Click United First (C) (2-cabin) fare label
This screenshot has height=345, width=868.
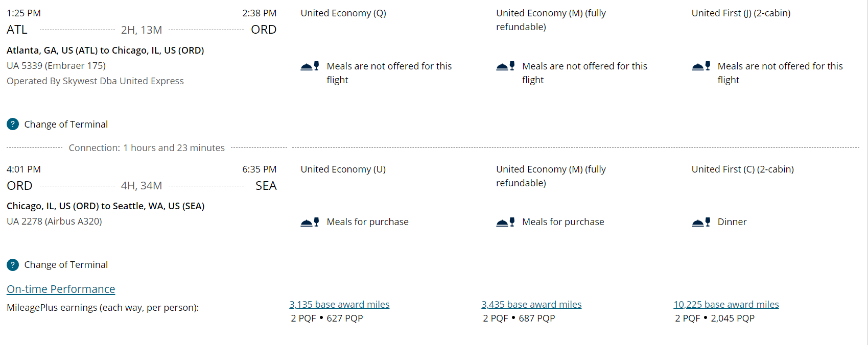tap(742, 169)
